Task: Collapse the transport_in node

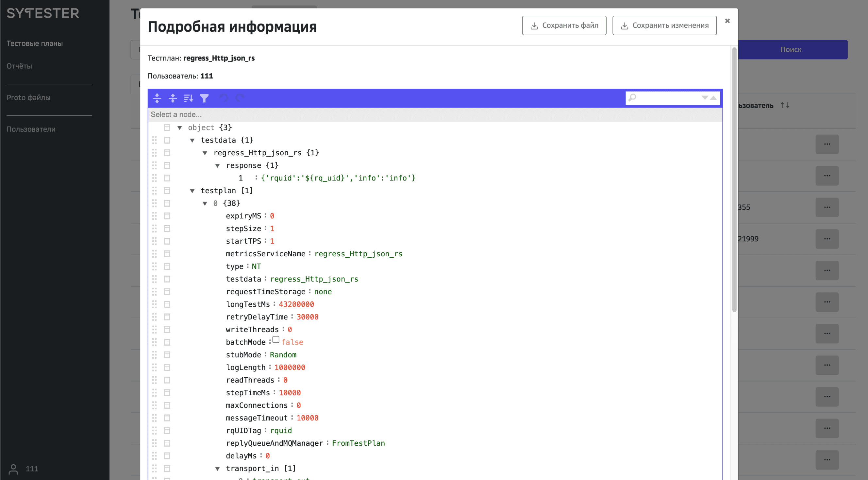Action: point(217,469)
